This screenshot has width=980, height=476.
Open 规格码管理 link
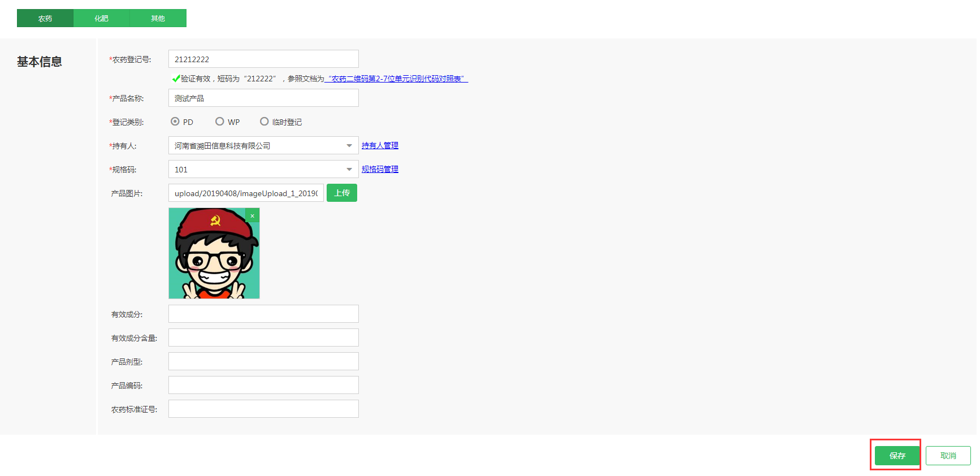click(x=380, y=170)
